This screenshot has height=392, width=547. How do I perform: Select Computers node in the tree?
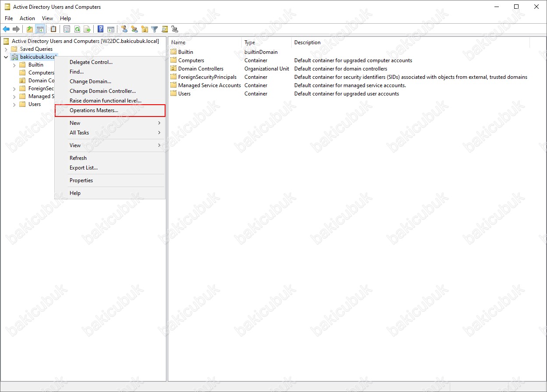pos(41,73)
